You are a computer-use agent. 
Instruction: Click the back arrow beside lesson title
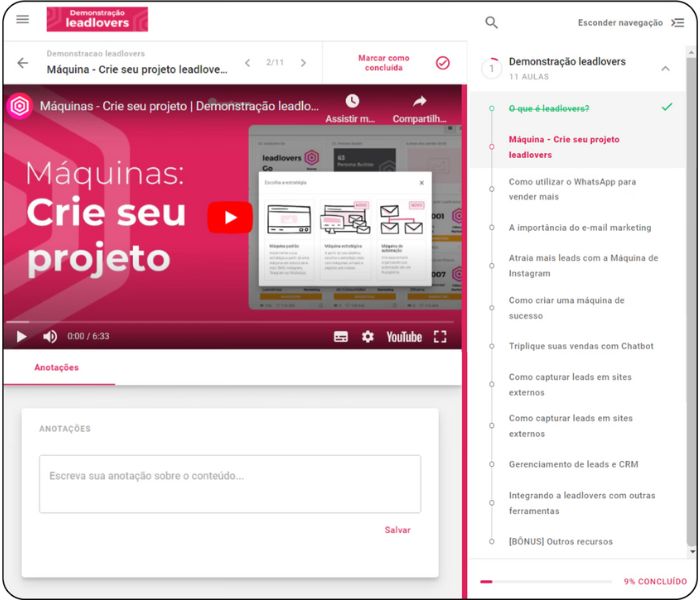pyautogui.click(x=23, y=63)
